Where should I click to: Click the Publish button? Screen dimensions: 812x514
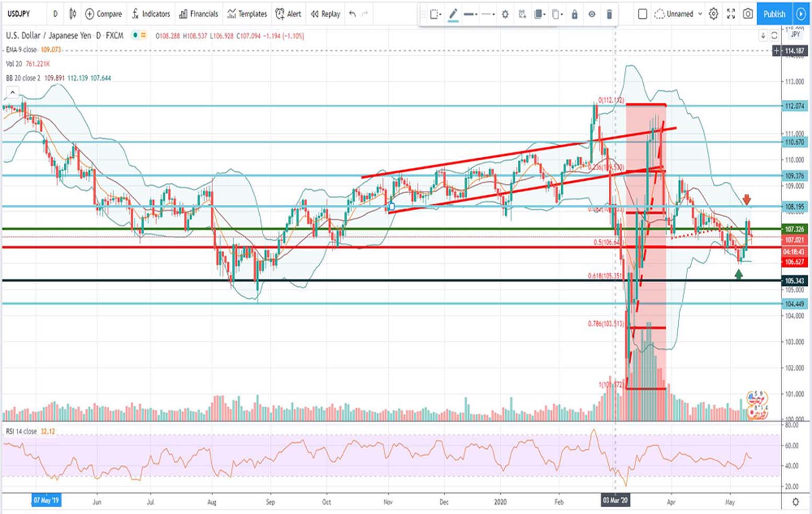click(x=774, y=14)
